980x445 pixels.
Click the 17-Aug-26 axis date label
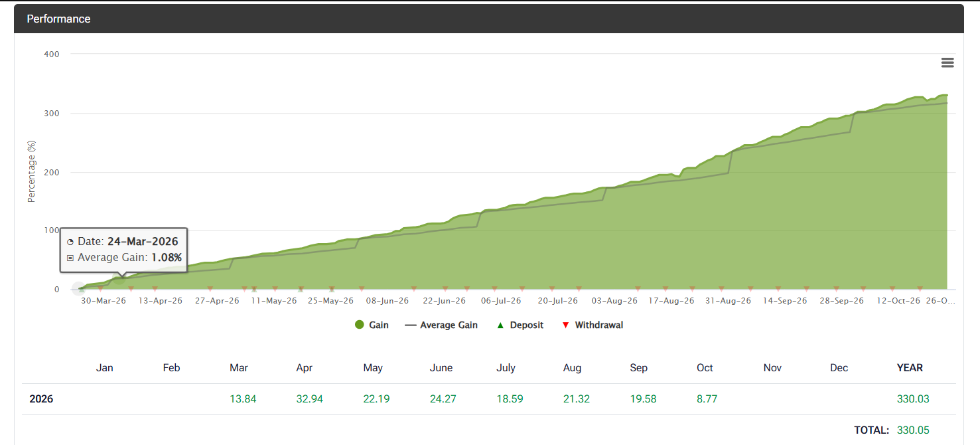point(671,301)
